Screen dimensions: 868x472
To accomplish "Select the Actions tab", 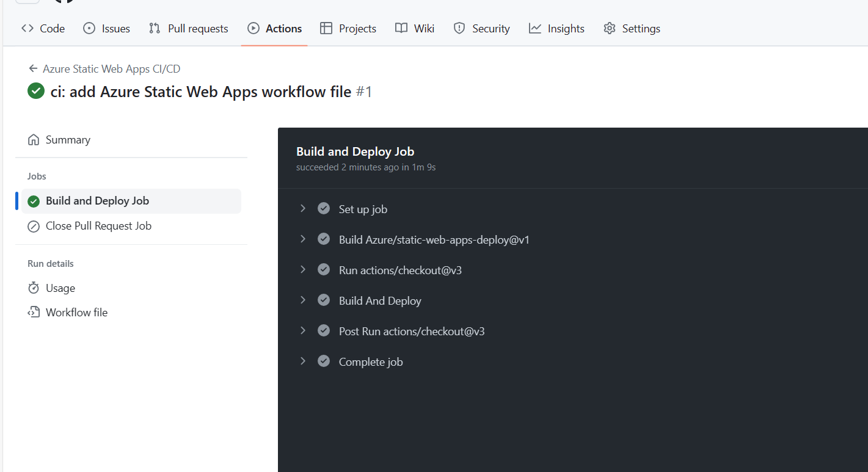I will (274, 28).
